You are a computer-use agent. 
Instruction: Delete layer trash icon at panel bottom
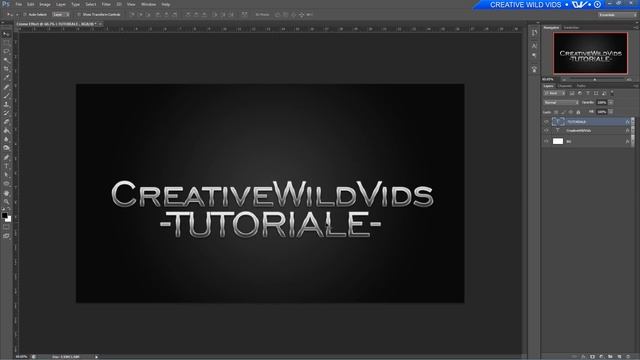tap(628, 357)
